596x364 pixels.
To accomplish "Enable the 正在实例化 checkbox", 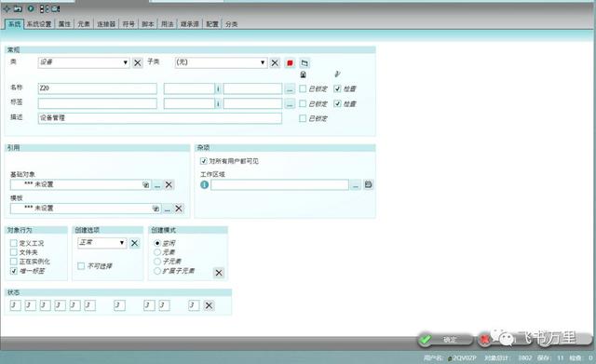I will coord(14,262).
